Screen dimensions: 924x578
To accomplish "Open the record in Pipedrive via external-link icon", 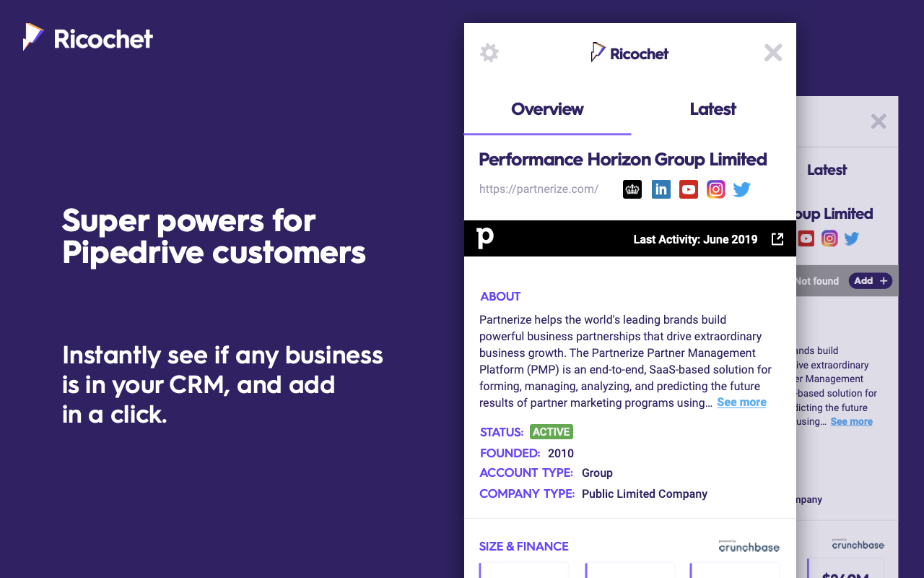I will [777, 239].
